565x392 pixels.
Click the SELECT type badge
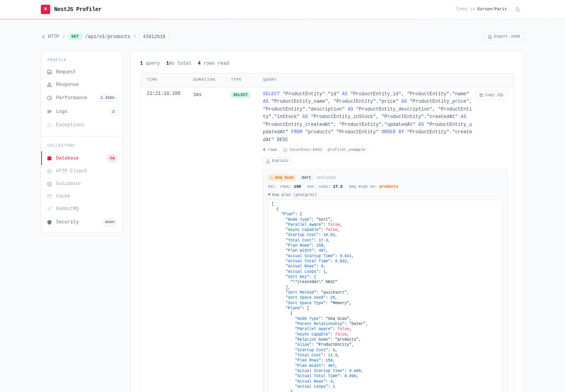pos(241,95)
